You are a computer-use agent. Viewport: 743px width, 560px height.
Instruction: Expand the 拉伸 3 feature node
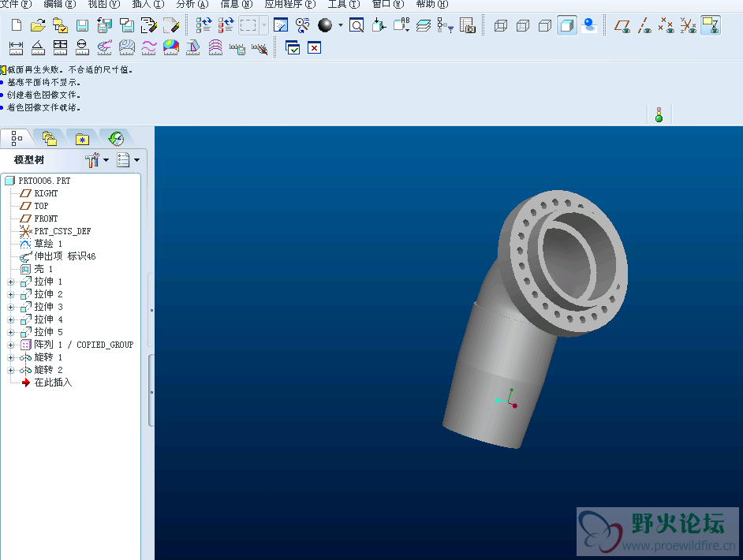click(11, 307)
